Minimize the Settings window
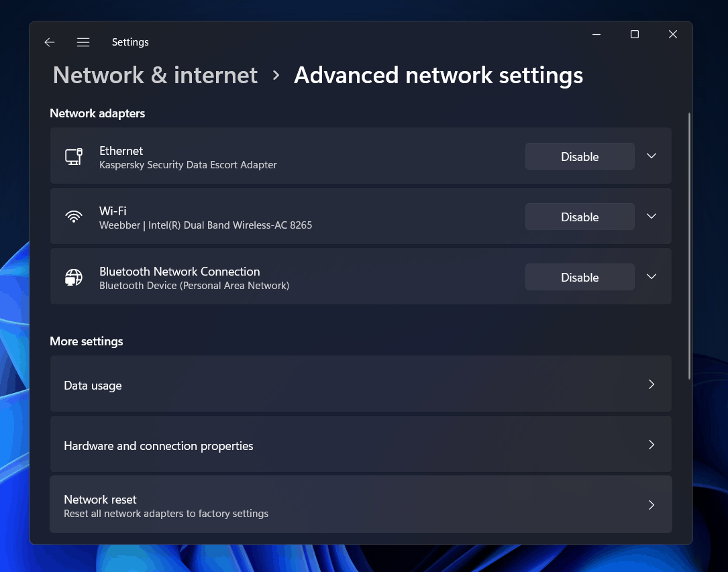The height and width of the screenshot is (572, 728). (x=596, y=34)
